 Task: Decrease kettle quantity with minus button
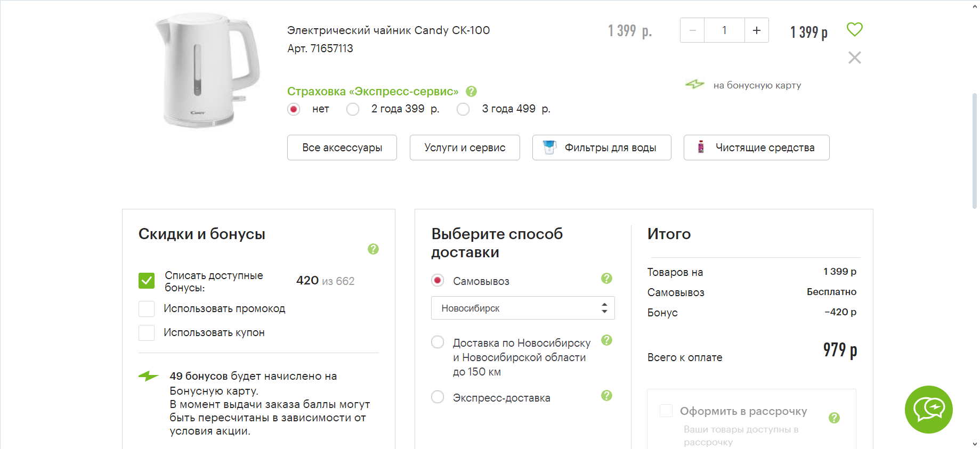692,30
